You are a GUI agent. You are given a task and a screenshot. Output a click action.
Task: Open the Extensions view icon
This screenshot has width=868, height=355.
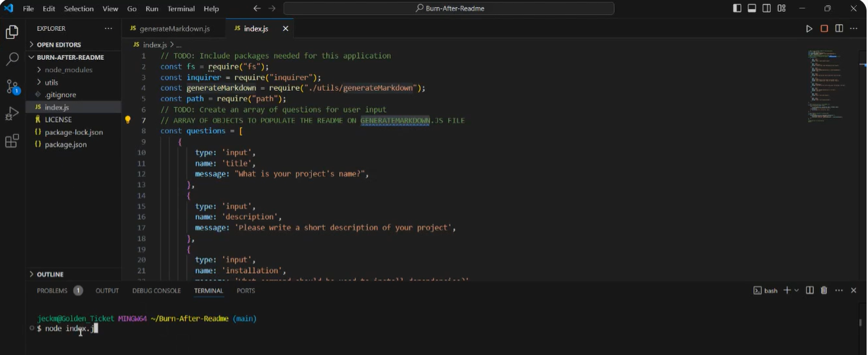click(x=12, y=141)
